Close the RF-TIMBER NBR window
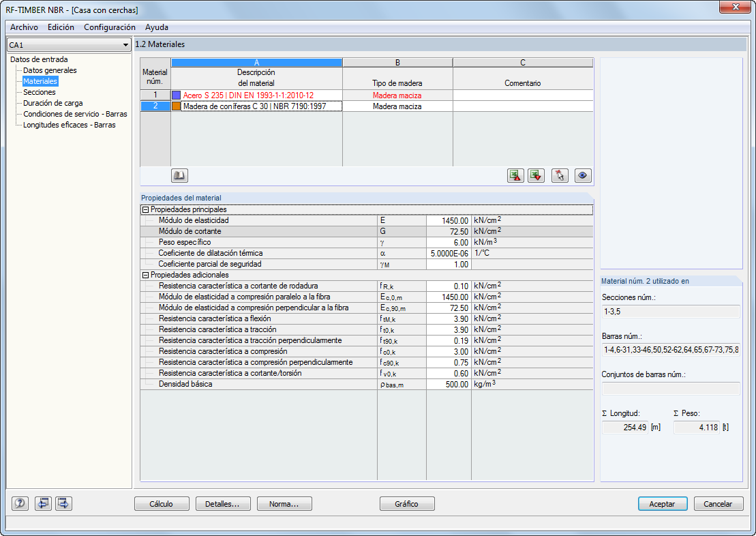 [x=736, y=7]
